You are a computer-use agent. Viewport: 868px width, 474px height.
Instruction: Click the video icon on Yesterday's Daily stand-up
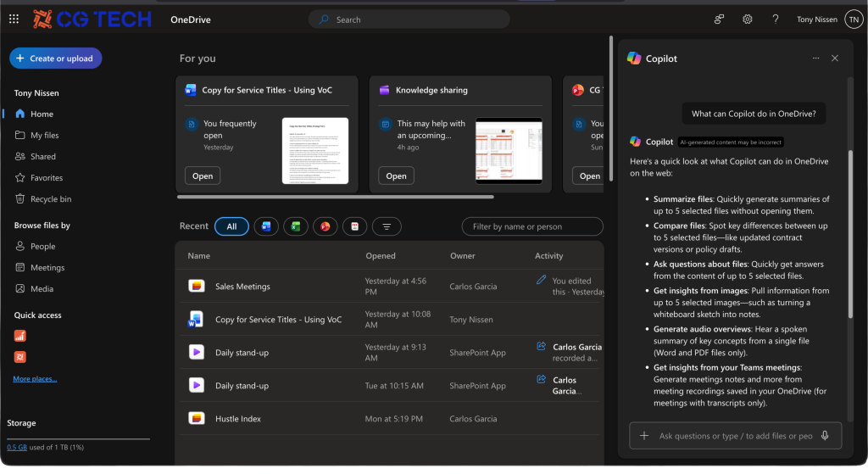196,352
